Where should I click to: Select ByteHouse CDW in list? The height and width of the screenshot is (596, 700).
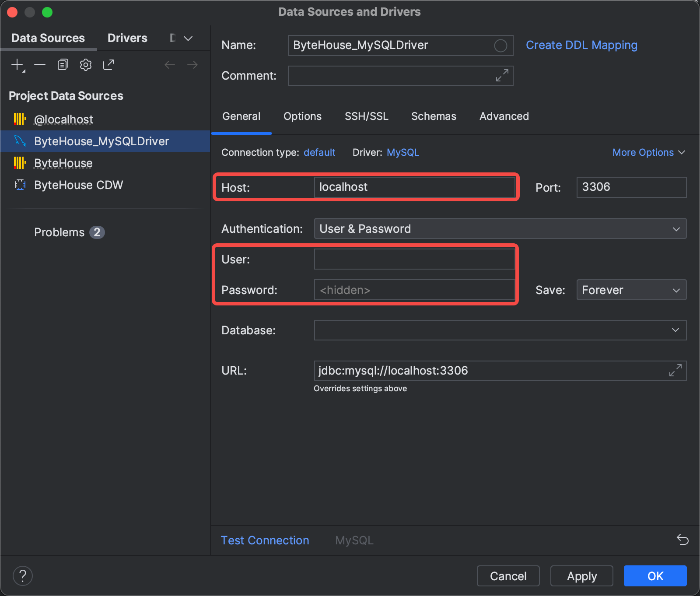click(x=105, y=185)
